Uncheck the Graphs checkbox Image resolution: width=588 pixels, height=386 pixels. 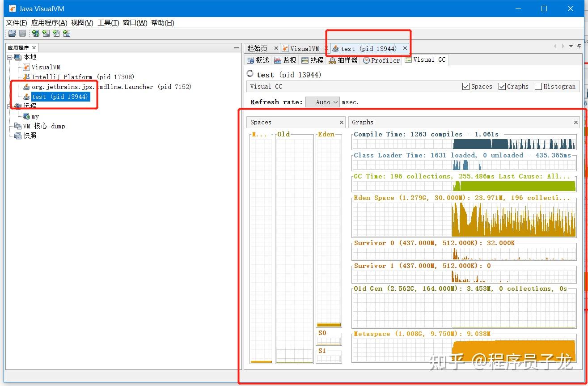point(502,86)
